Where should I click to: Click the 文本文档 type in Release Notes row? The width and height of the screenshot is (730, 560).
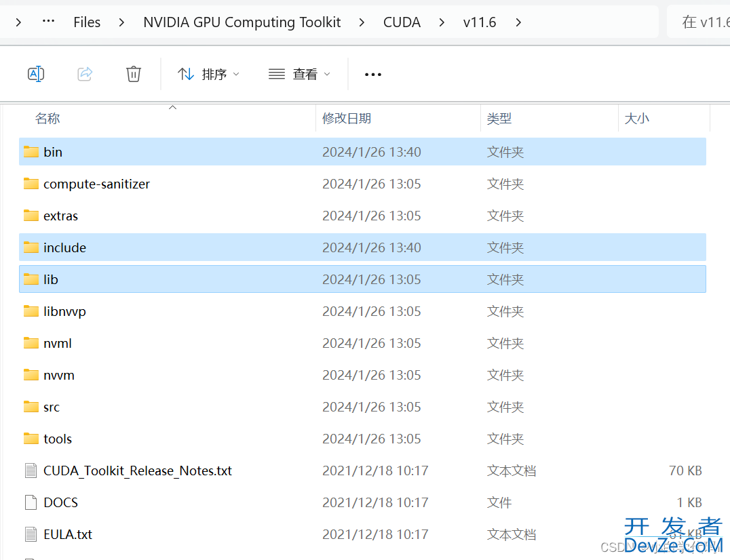(x=511, y=471)
